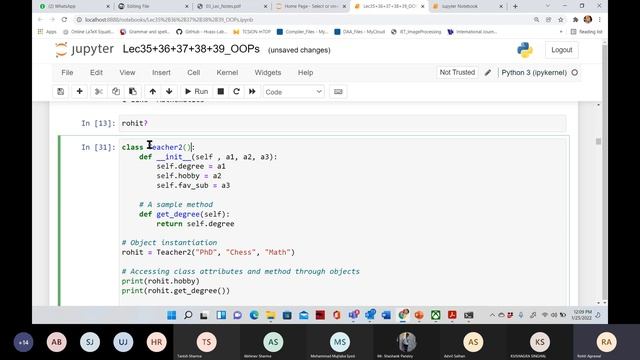Open the Kernel menu
Viewport: 640px width, 360px height.
click(227, 73)
